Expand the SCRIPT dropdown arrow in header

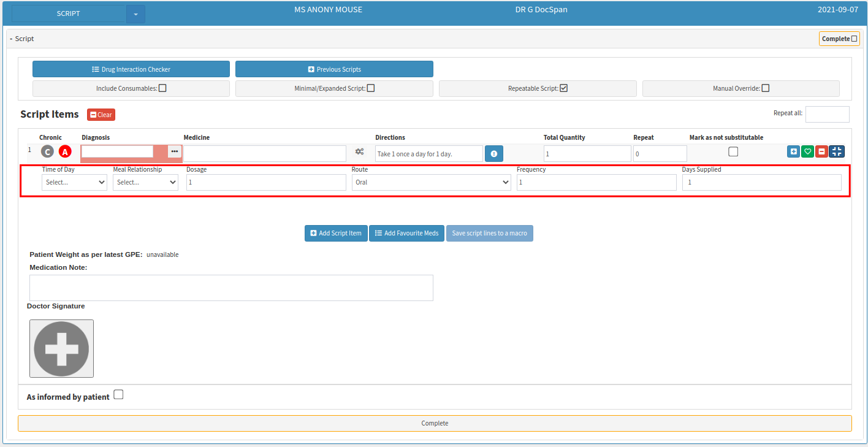coord(135,14)
